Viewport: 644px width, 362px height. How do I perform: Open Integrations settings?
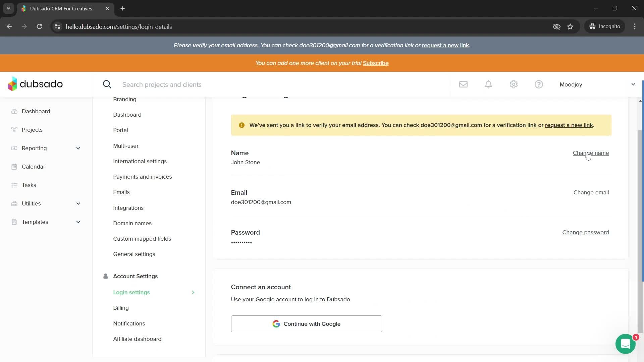(128, 208)
